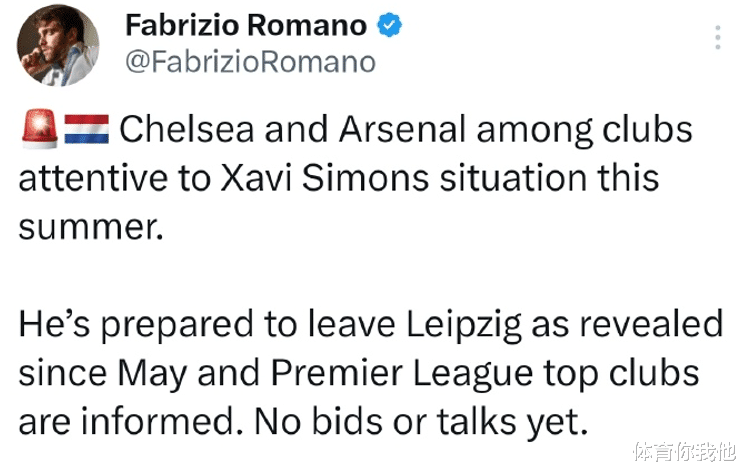This screenshot has width=747, height=476.
Task: Click the words 'situation this'
Action: [549, 178]
